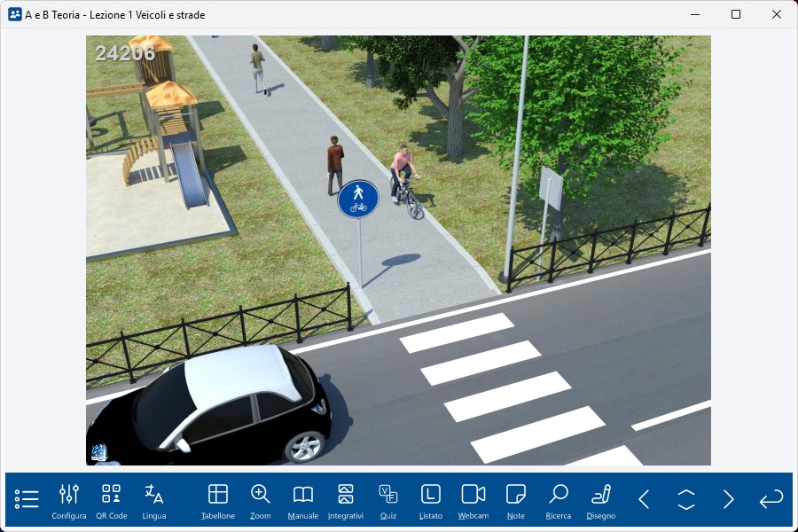798x532 pixels.
Task: Open the Configura settings
Action: 69,500
